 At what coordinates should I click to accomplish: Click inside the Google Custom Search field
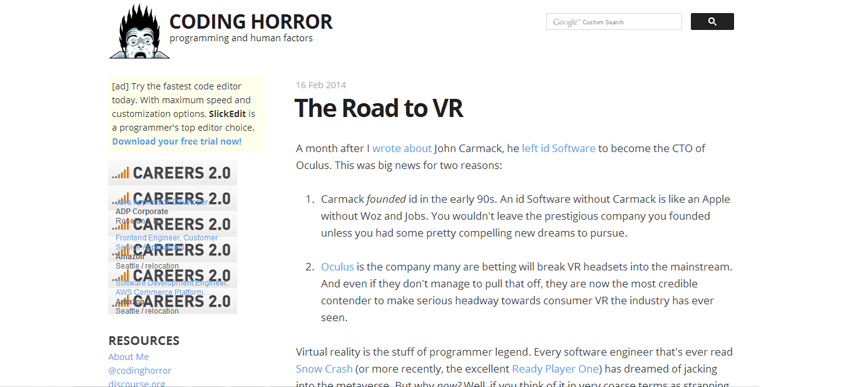coord(614,22)
